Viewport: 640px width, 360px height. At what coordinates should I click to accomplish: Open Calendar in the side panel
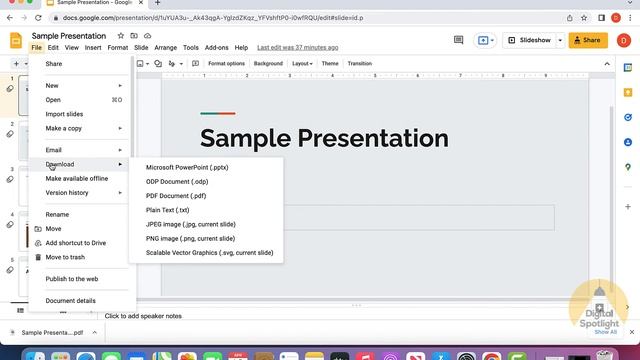click(x=628, y=68)
